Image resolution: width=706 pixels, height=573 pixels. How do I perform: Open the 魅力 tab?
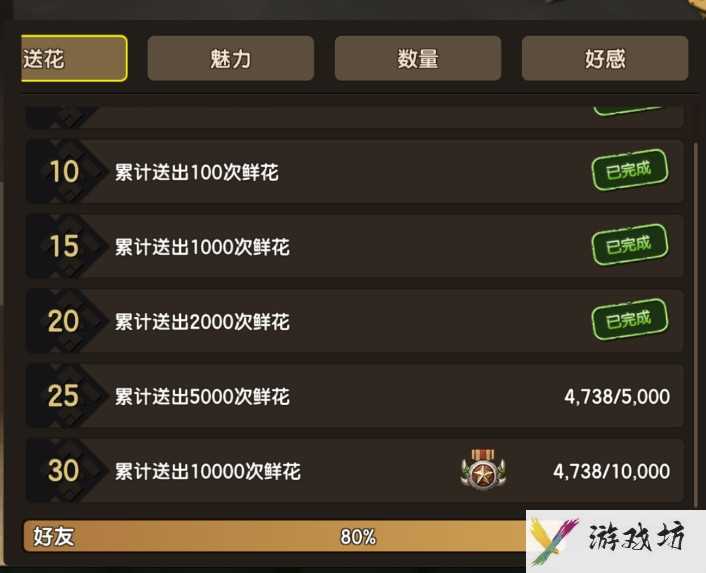[231, 59]
